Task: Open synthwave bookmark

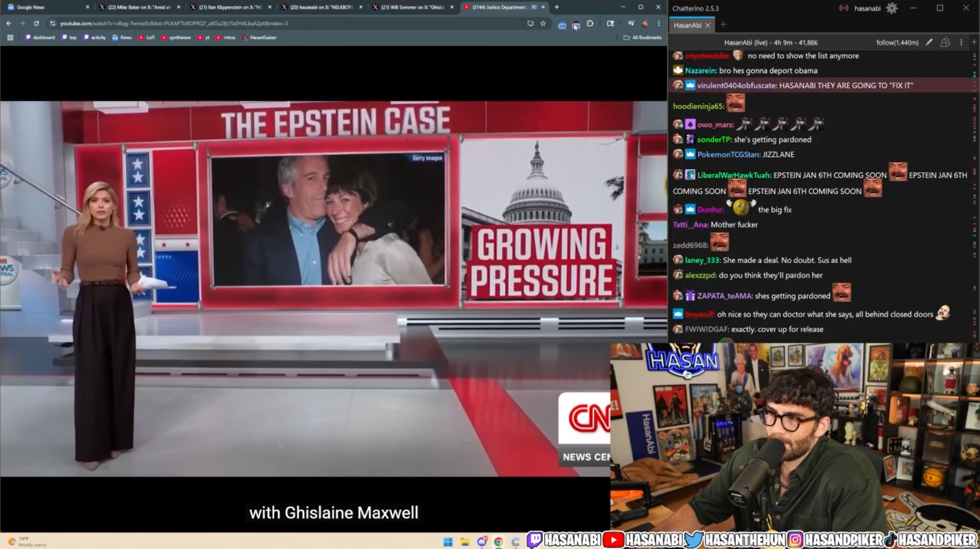Action: [176, 38]
